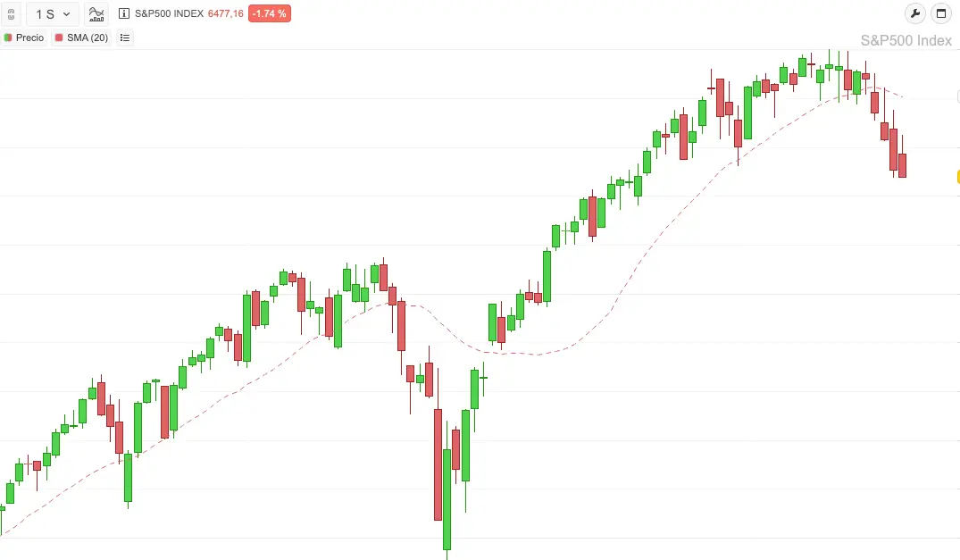Open chart settings with the wrench icon

point(914,14)
